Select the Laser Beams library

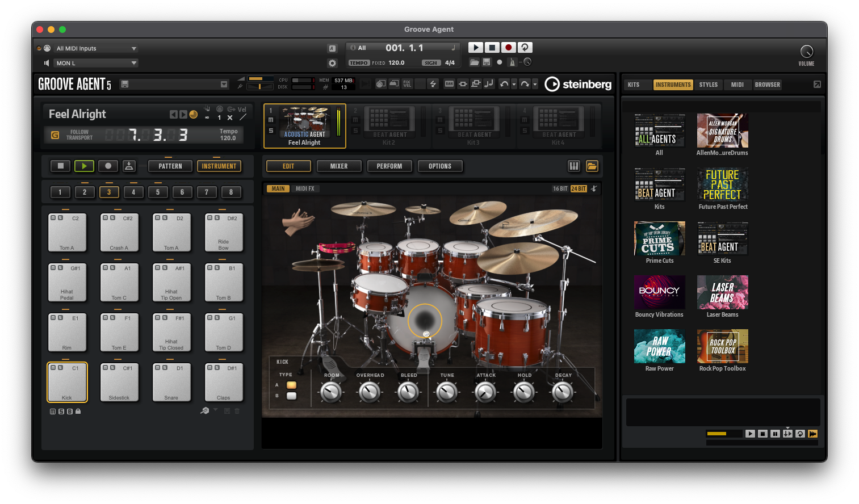click(x=722, y=296)
